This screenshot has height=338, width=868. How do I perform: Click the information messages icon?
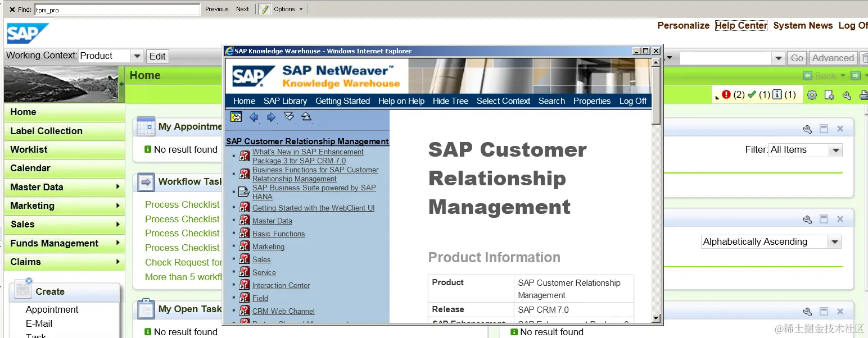(777, 94)
